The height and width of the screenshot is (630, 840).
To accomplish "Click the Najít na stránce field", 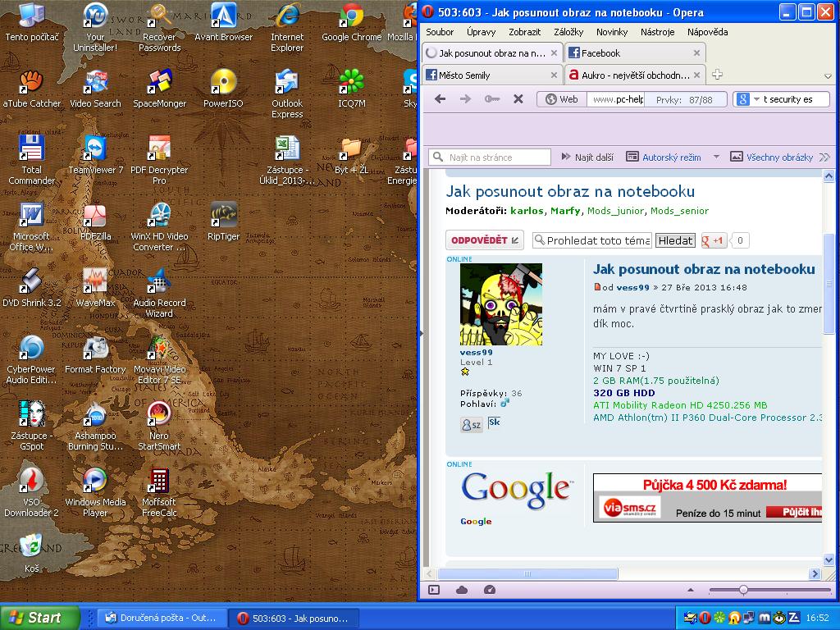I will click(490, 157).
